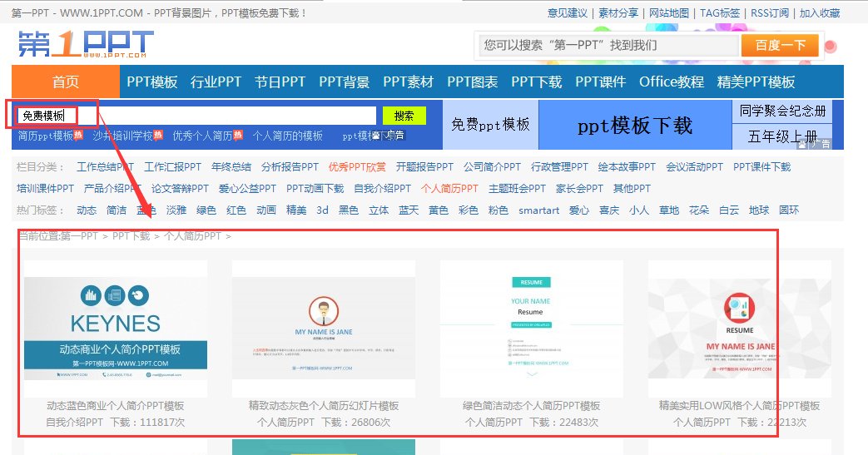
Task: Open the KEYNES blue template thumbnail
Action: [x=116, y=329]
